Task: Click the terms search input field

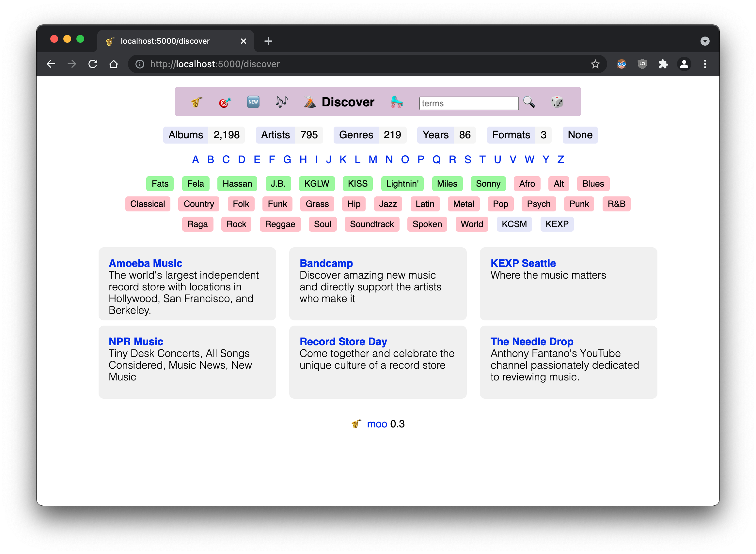Action: (x=468, y=103)
